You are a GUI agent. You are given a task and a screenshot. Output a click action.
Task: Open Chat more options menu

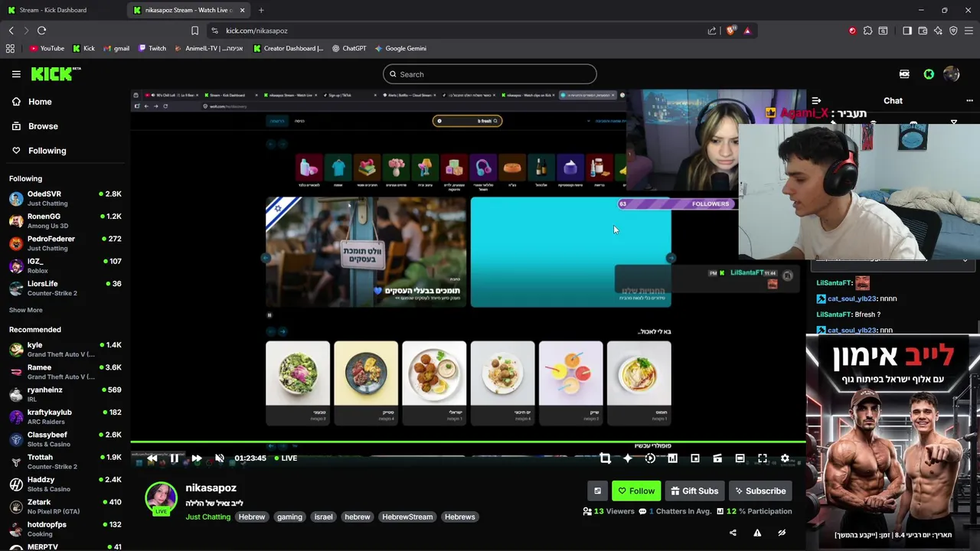pyautogui.click(x=969, y=100)
